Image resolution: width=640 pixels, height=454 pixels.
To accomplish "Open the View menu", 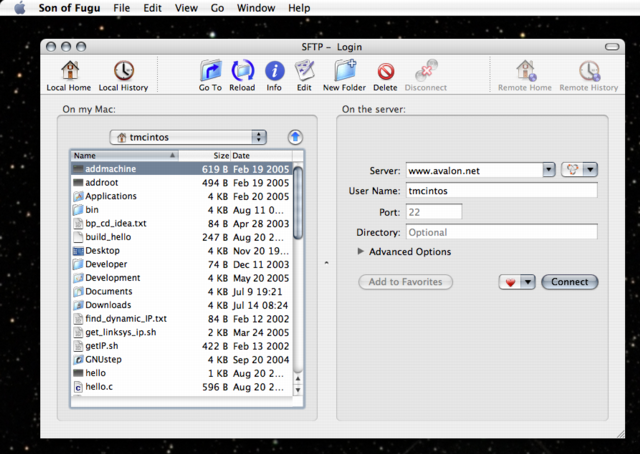I will tap(186, 8).
